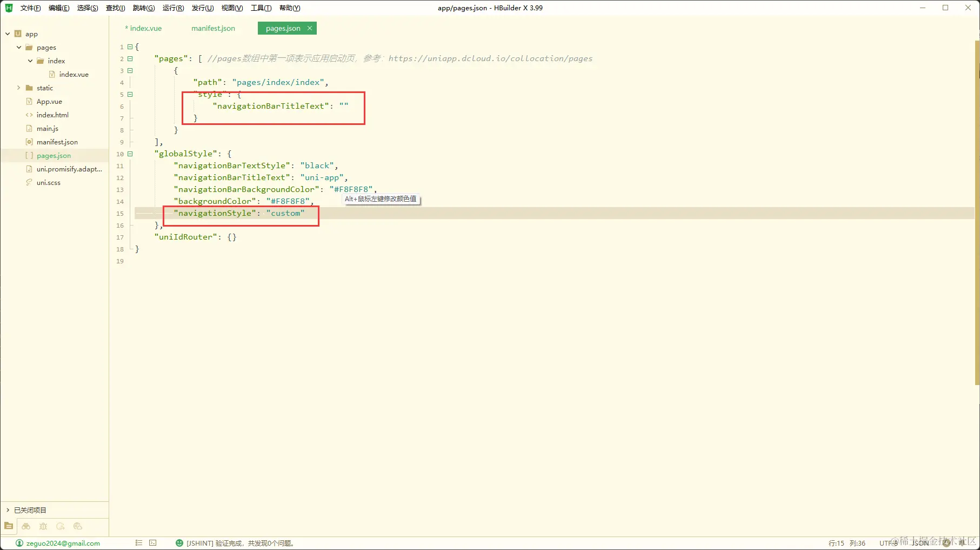Click the uni.promisify.adaptor file icon
The image size is (980, 550).
click(29, 169)
